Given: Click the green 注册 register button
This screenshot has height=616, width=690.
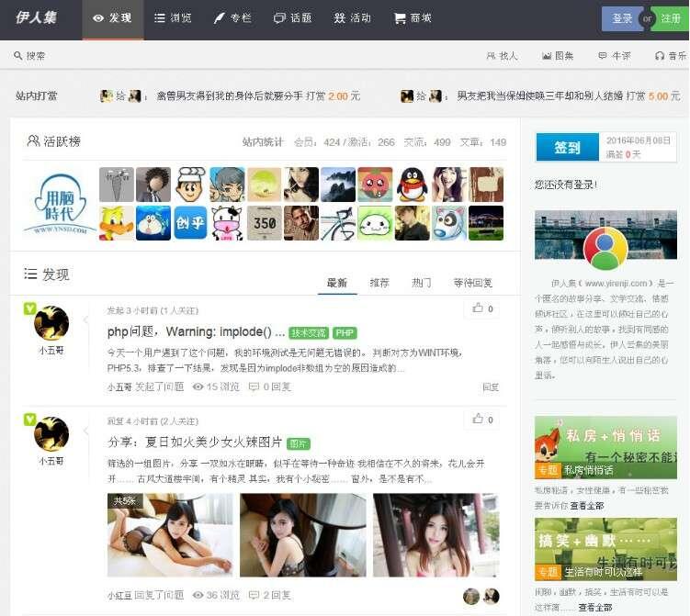Looking at the screenshot, I should pyautogui.click(x=670, y=18).
